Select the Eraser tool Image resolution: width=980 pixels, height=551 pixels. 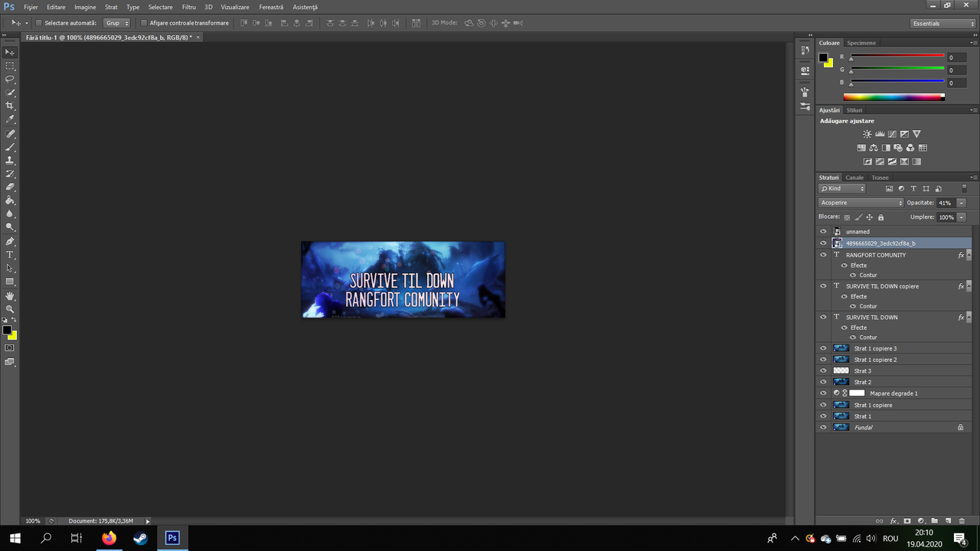click(11, 187)
